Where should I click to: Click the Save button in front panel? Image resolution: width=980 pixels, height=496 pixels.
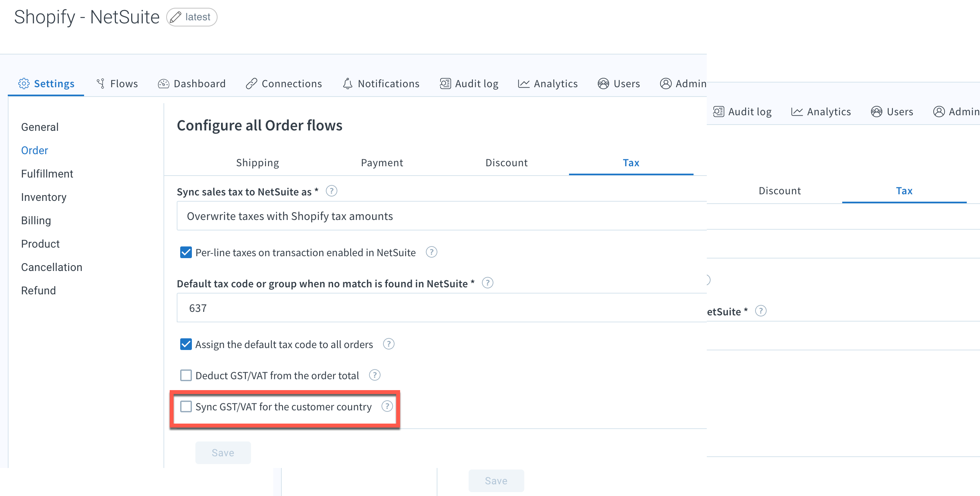(223, 453)
